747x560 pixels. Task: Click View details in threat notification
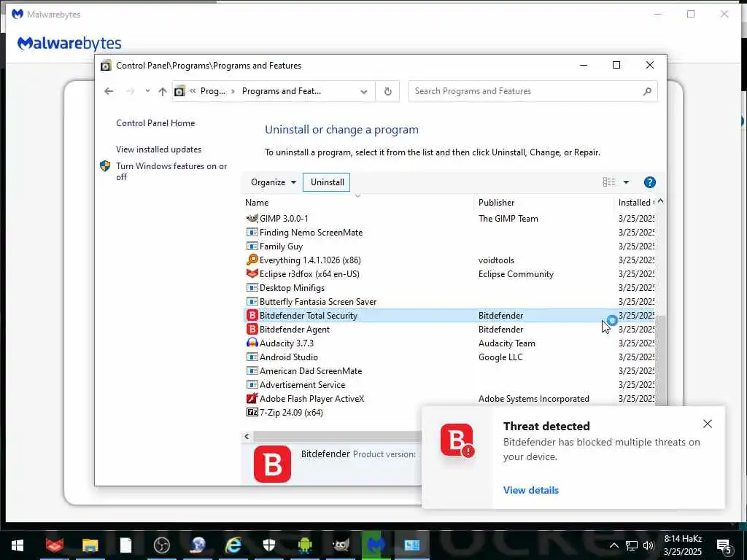531,490
